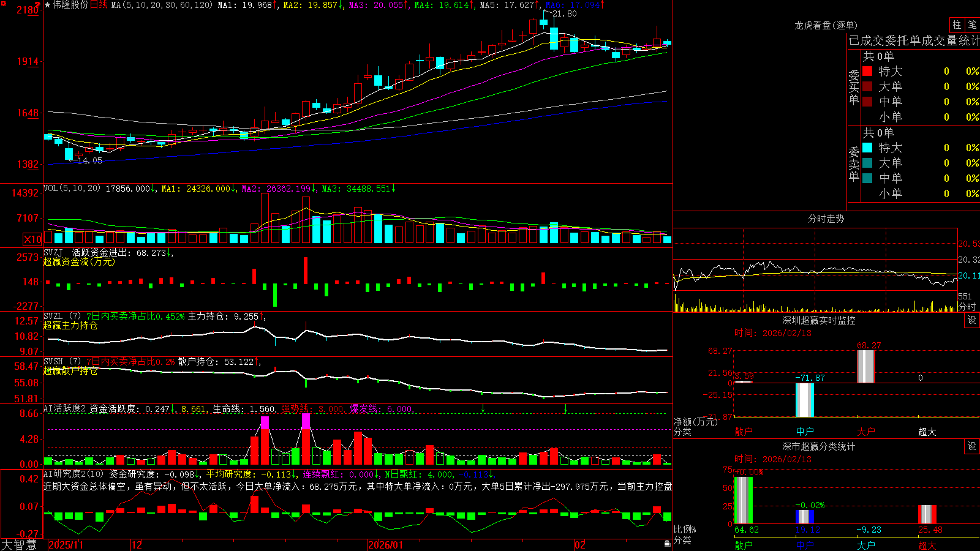
Task: Click the 64.62 散户 bar in 分类统计
Action: point(744,500)
